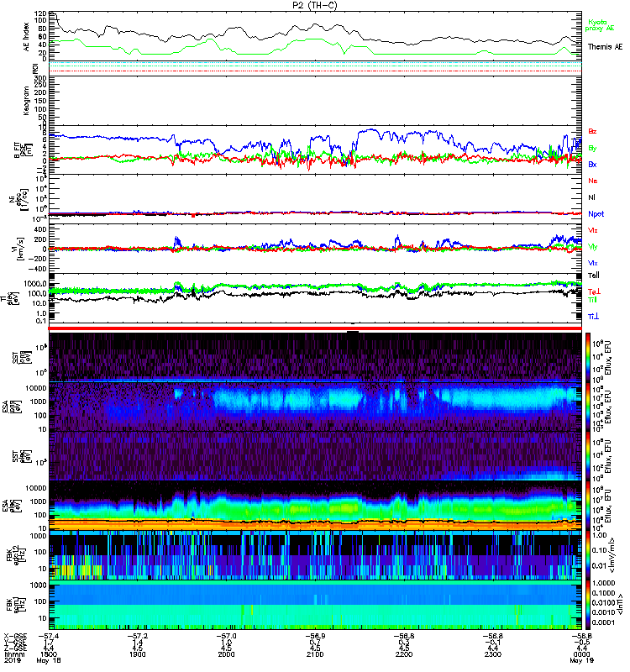Click the Y-GSE row label
The image size is (630, 672).
coord(15,643)
